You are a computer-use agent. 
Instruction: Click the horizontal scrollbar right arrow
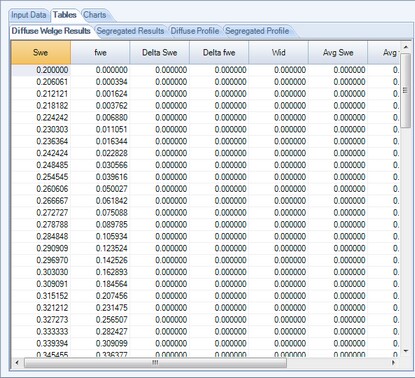394,362
